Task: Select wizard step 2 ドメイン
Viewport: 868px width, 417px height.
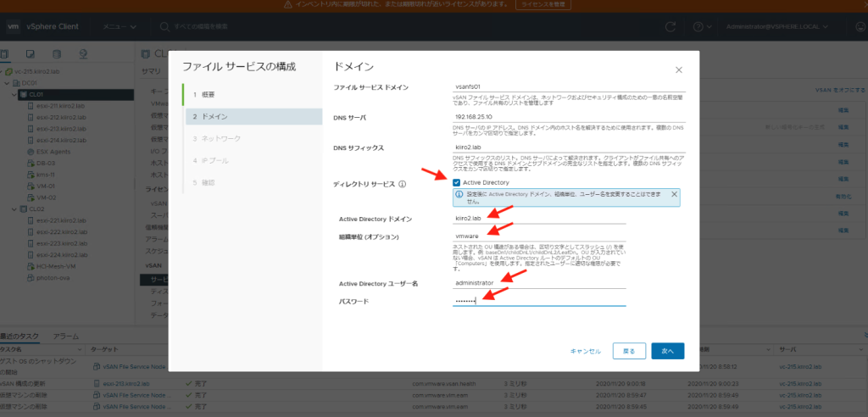Action: [254, 116]
